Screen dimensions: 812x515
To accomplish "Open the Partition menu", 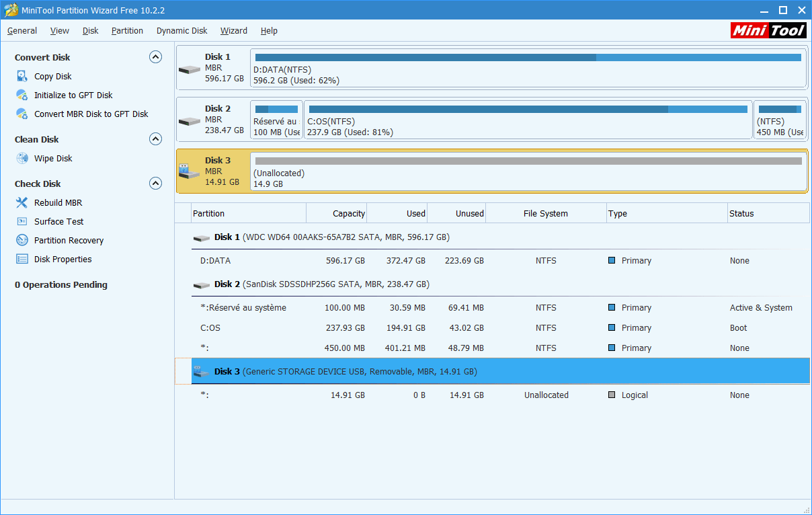I will tap(127, 30).
